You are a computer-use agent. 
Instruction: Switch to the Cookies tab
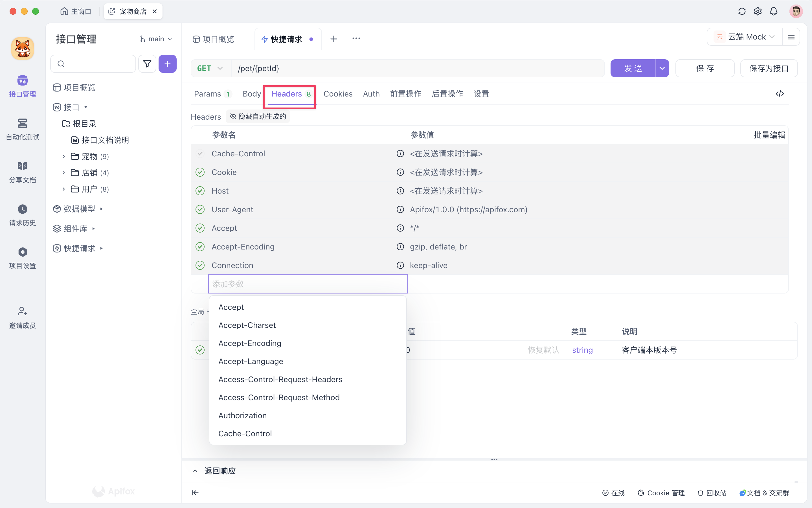click(338, 94)
